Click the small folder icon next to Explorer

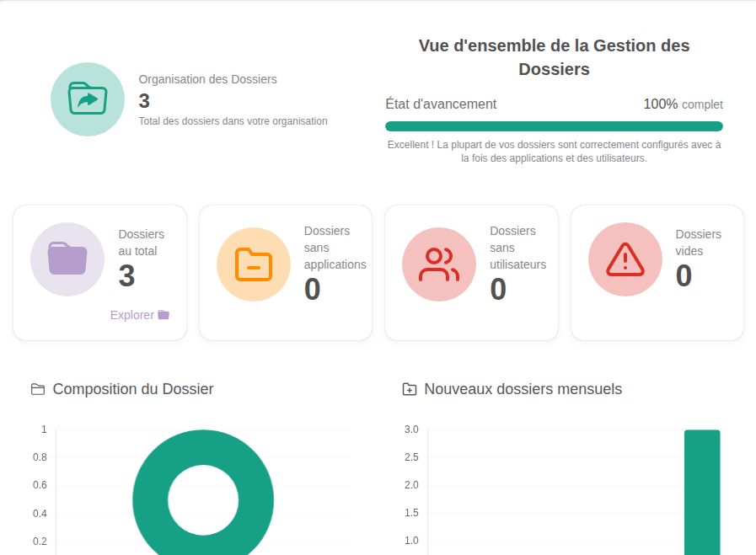coord(164,314)
